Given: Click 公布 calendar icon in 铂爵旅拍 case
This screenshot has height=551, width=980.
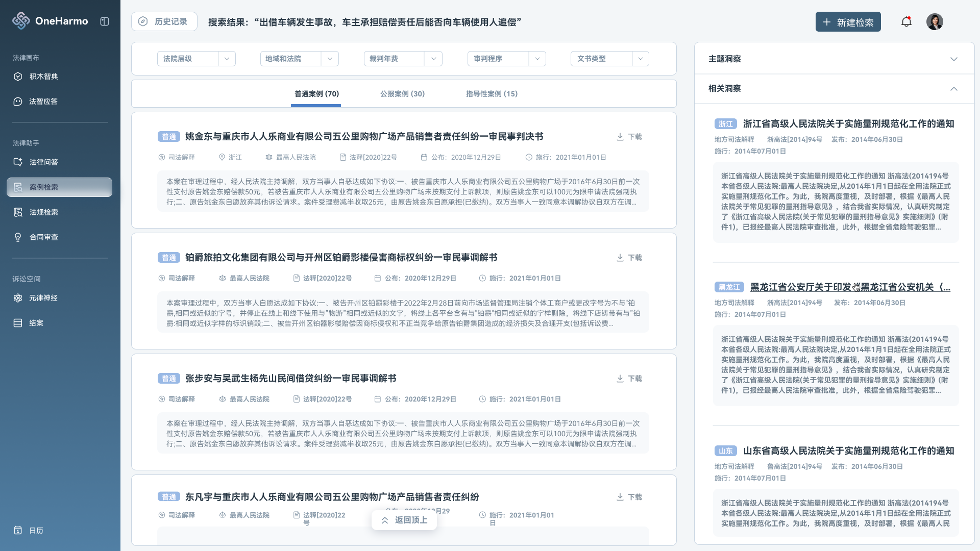Looking at the screenshot, I should coord(378,278).
